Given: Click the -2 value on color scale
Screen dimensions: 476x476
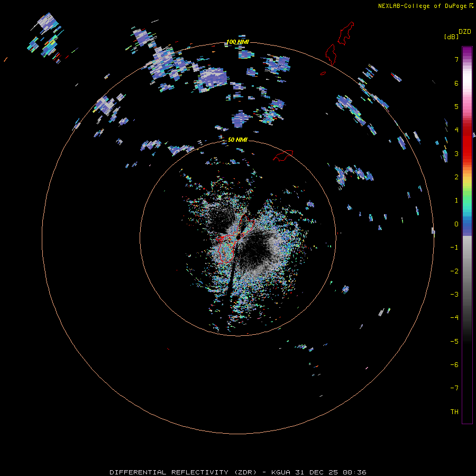Looking at the screenshot, I should pyautogui.click(x=454, y=271).
